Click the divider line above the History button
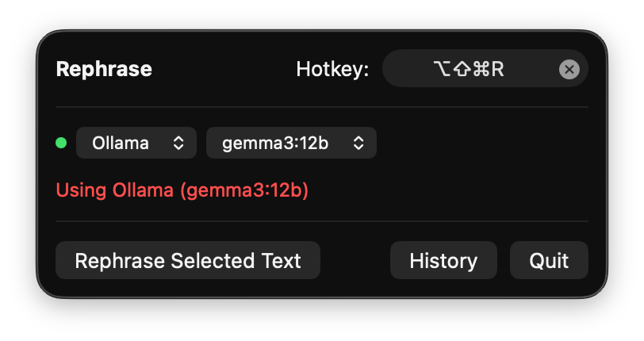Screen dimensions: 644x341 [444, 221]
